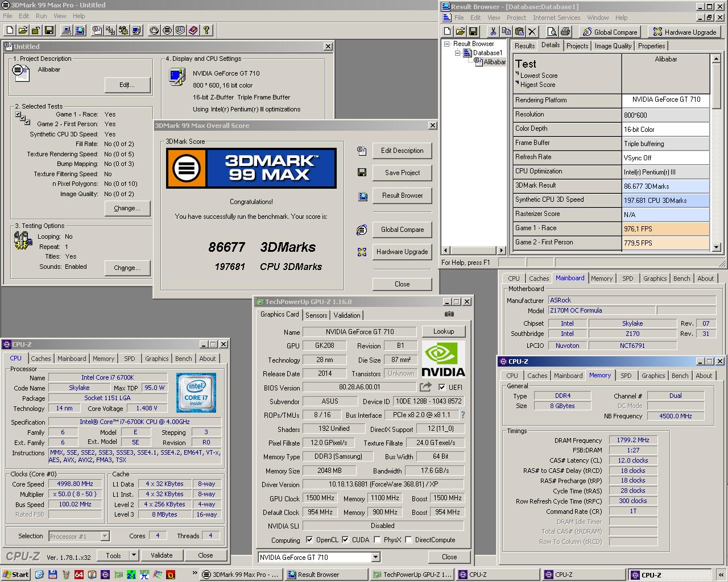Viewport: 728px width, 582px height.
Task: Toggle PhysX checkbox in GPU-Z
Action: tap(377, 540)
